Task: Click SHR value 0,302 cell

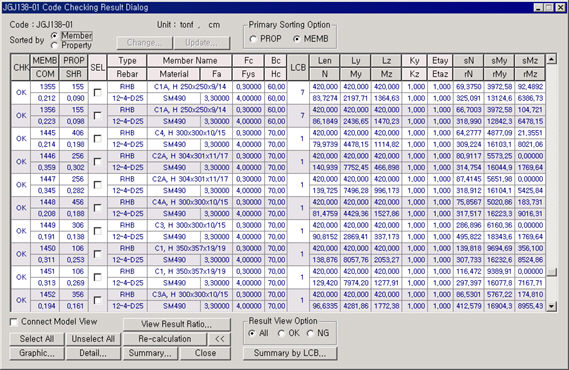Action: (74, 168)
